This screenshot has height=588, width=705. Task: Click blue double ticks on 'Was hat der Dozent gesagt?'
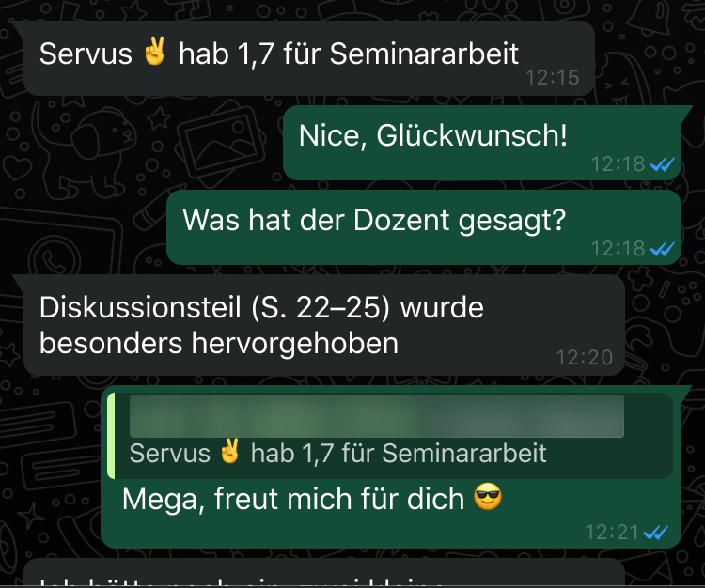click(x=663, y=248)
